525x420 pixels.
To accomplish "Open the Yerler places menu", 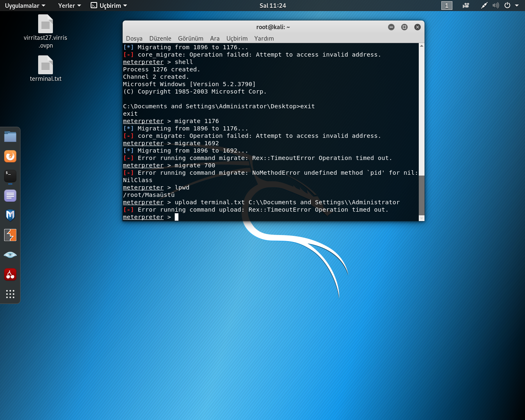I will 69,5.
